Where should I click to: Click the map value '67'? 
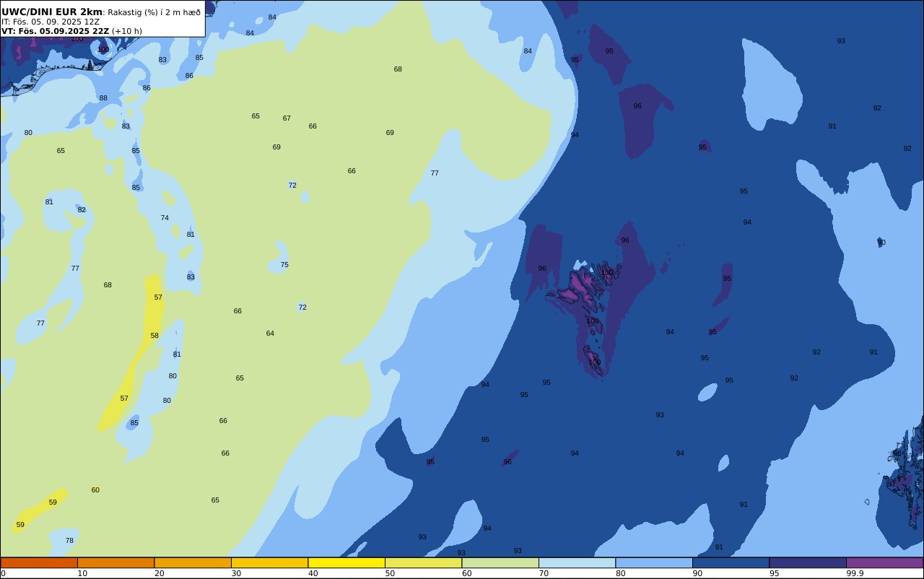click(287, 118)
